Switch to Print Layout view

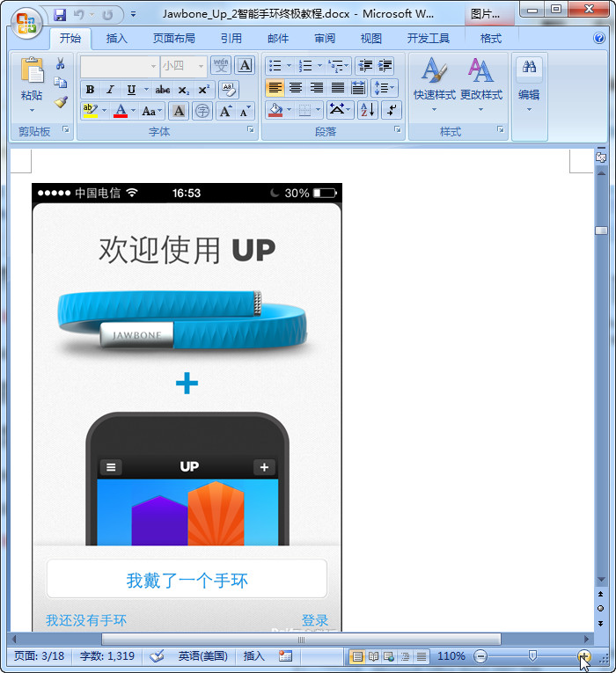[357, 656]
